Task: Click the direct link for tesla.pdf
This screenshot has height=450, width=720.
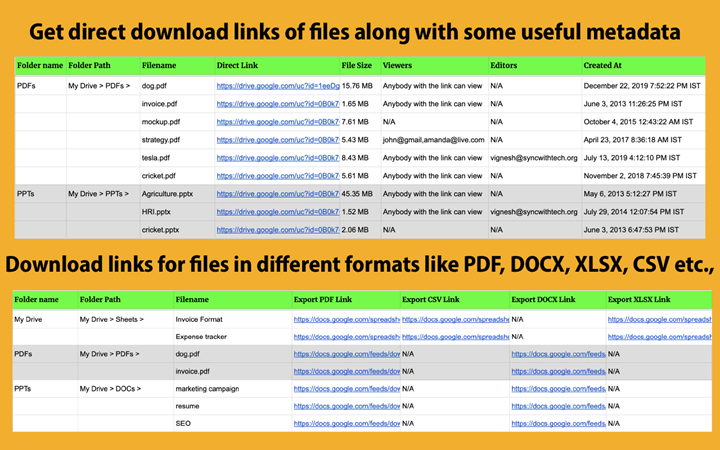Action: [x=278, y=158]
